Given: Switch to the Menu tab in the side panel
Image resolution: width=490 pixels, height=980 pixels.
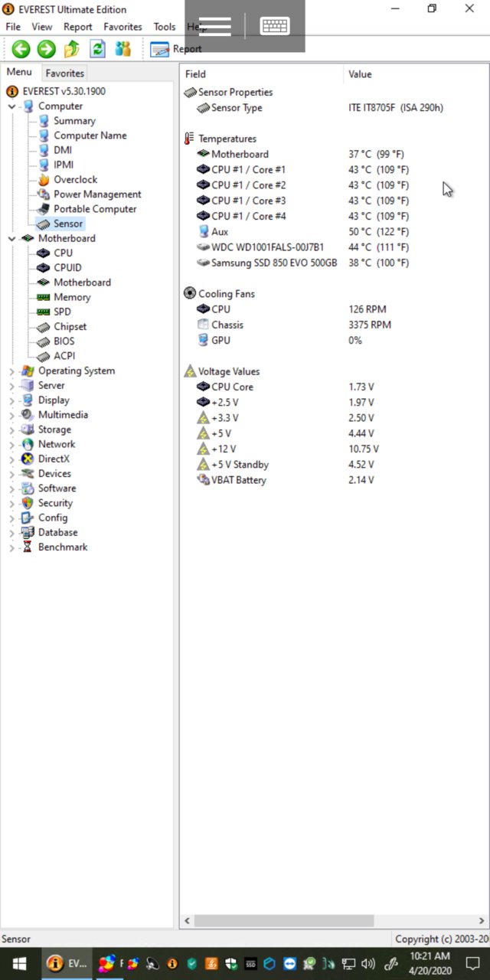Looking at the screenshot, I should pyautogui.click(x=19, y=72).
